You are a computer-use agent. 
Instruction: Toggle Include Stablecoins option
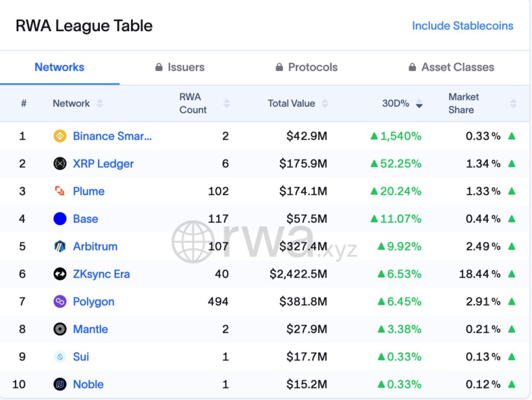point(462,26)
